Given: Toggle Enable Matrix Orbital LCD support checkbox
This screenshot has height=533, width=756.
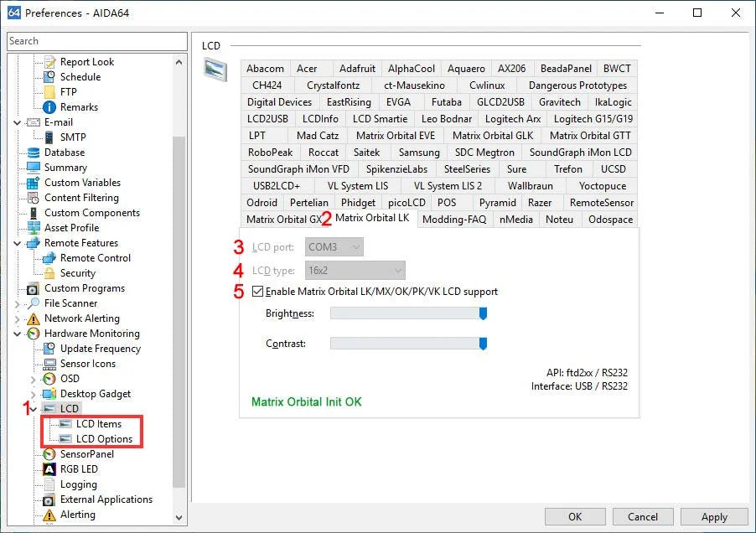Looking at the screenshot, I should (257, 291).
